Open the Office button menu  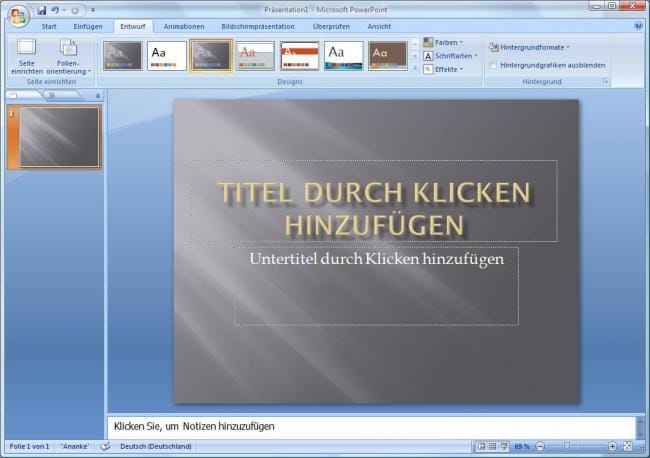tap(18, 17)
